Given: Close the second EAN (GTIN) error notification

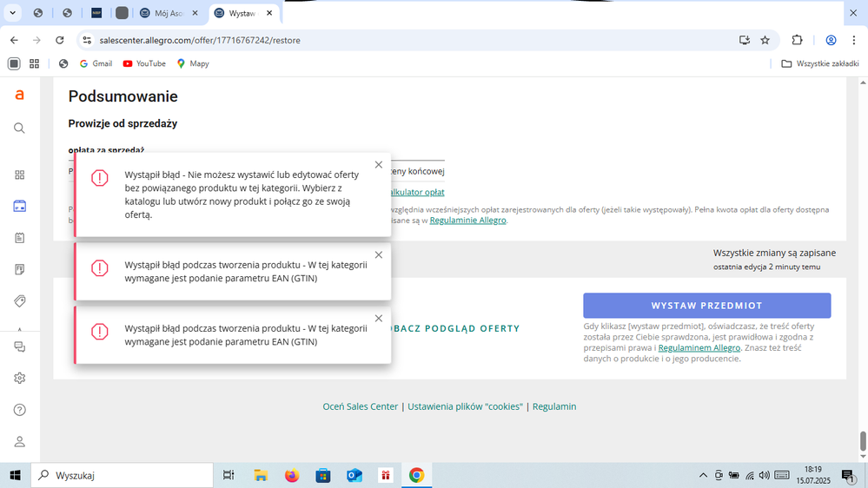Looking at the screenshot, I should (378, 254).
